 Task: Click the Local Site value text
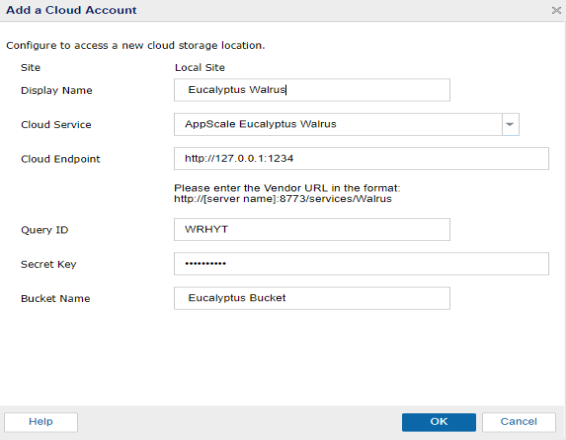click(200, 67)
